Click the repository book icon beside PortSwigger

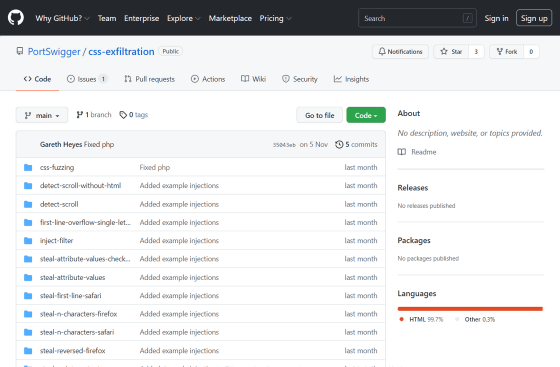[x=20, y=51]
